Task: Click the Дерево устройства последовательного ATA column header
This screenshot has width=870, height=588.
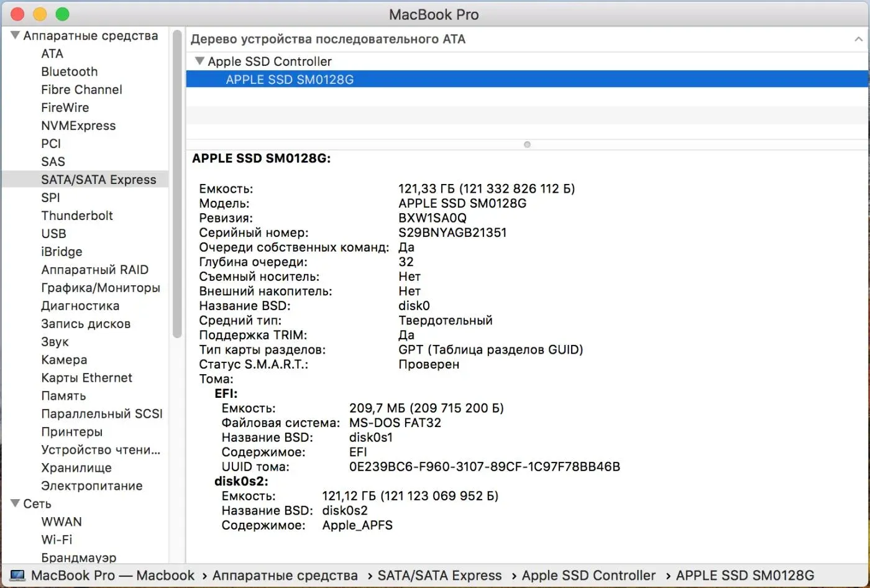Action: pos(327,39)
